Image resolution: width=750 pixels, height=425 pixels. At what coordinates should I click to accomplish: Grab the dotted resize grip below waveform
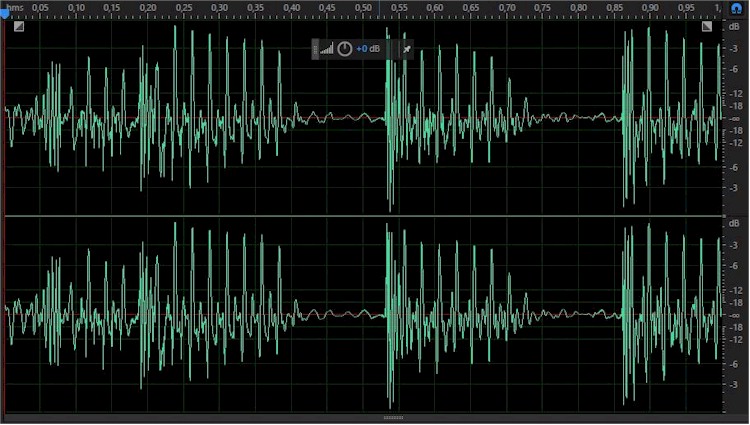click(x=393, y=418)
